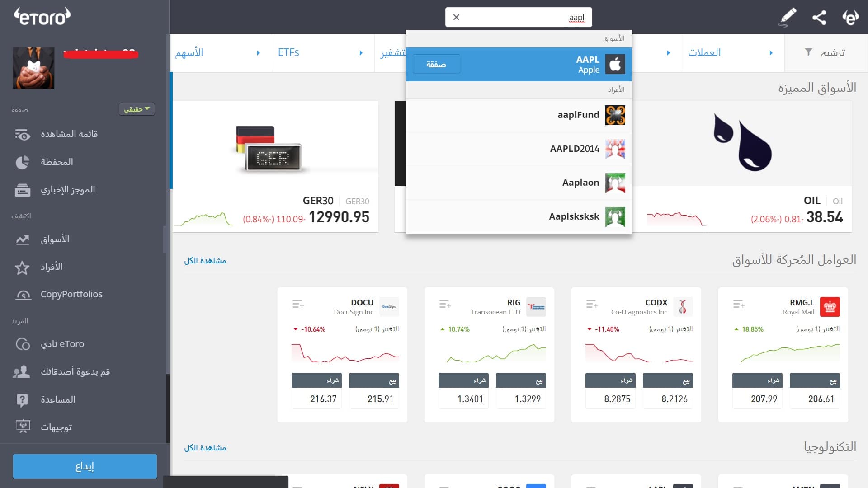Click the help question mark icon
The image size is (868, 488).
tap(22, 400)
